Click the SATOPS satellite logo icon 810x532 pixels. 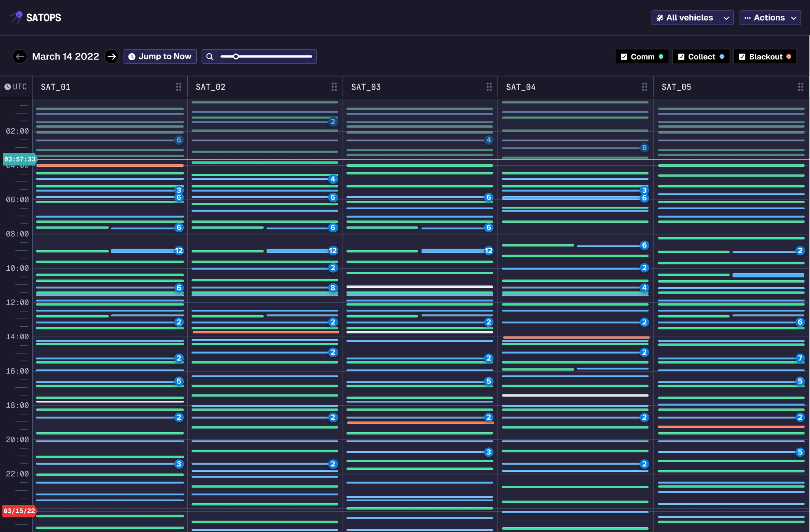pyautogui.click(x=17, y=17)
